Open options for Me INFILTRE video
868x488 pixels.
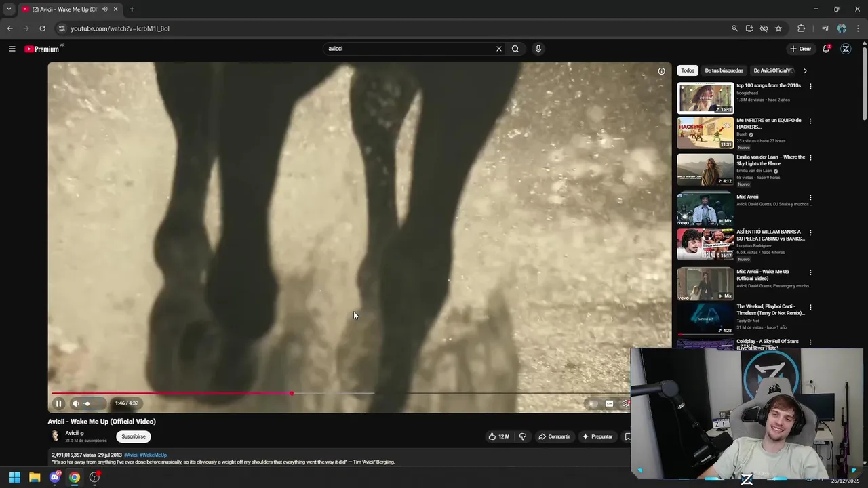click(810, 121)
